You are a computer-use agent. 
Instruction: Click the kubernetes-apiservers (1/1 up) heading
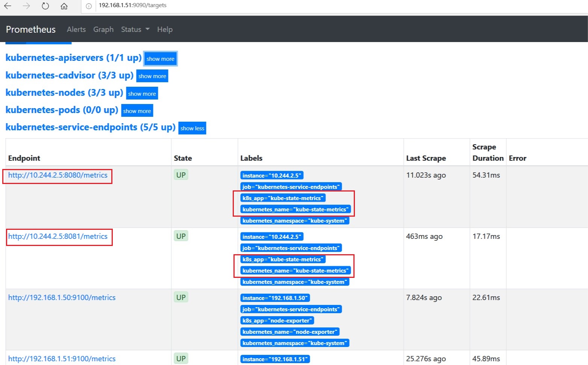pos(73,58)
